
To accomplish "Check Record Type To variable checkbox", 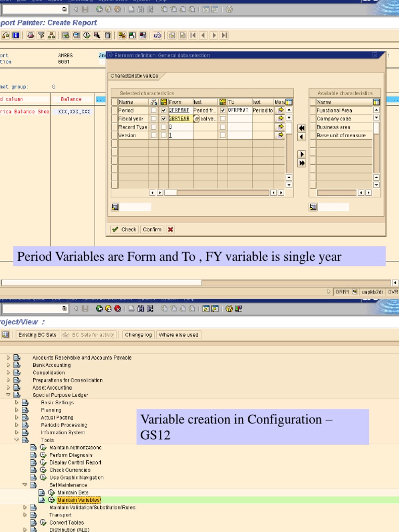I will click(x=222, y=127).
